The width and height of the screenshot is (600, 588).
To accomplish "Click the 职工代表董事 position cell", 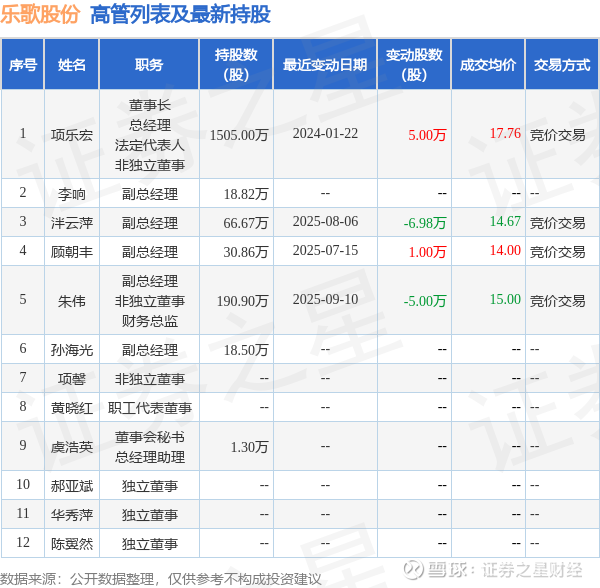I will click(x=149, y=408).
